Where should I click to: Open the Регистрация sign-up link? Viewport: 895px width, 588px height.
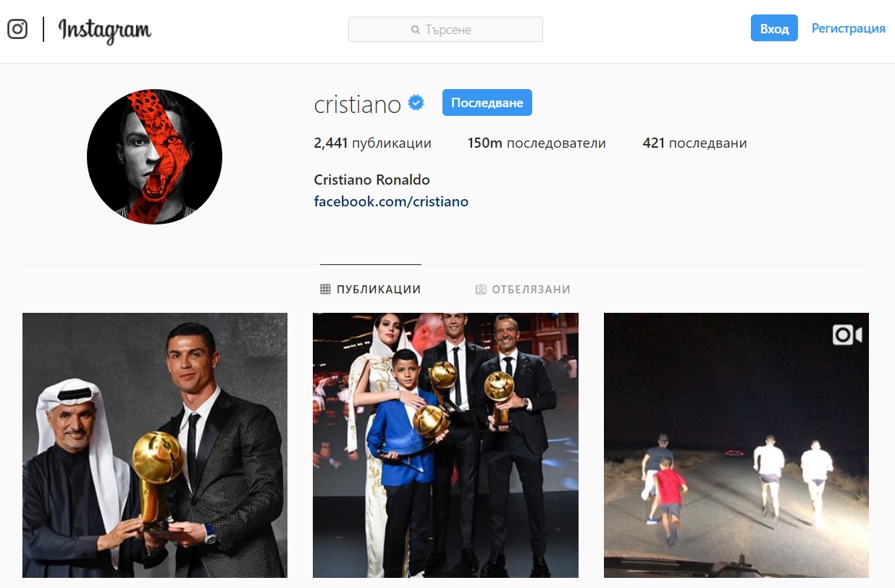(849, 28)
